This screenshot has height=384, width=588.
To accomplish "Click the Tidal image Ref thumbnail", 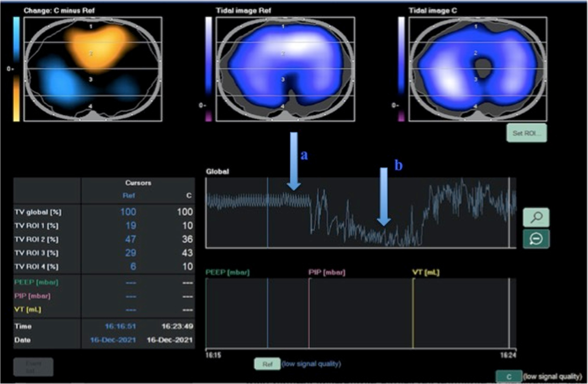I will click(285, 69).
